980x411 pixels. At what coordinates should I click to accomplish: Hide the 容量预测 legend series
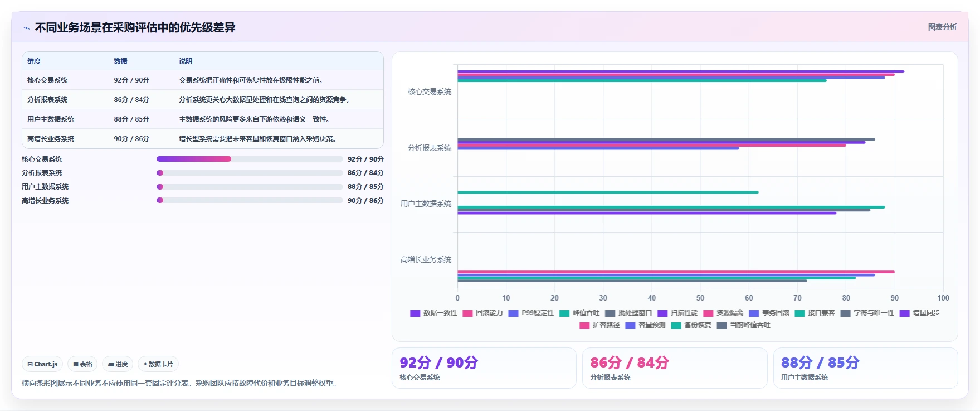645,325
